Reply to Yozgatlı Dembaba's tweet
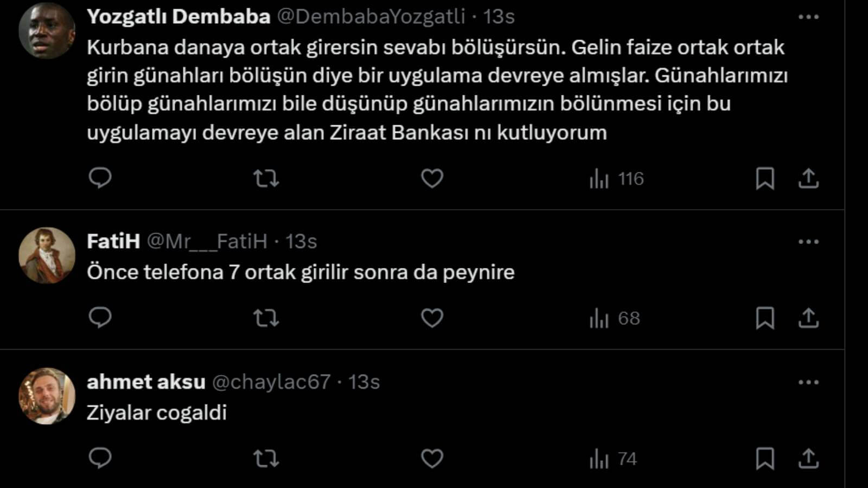This screenshot has width=868, height=488. click(100, 178)
